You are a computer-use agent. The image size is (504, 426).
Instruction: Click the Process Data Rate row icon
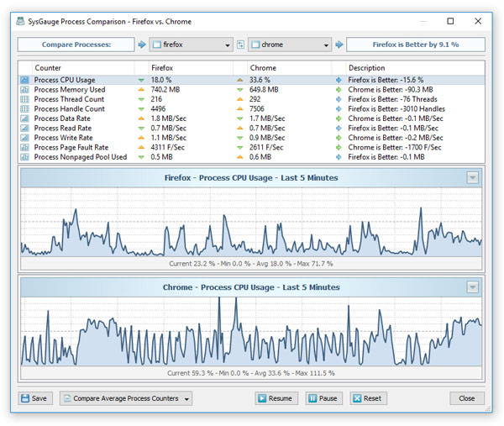24,118
